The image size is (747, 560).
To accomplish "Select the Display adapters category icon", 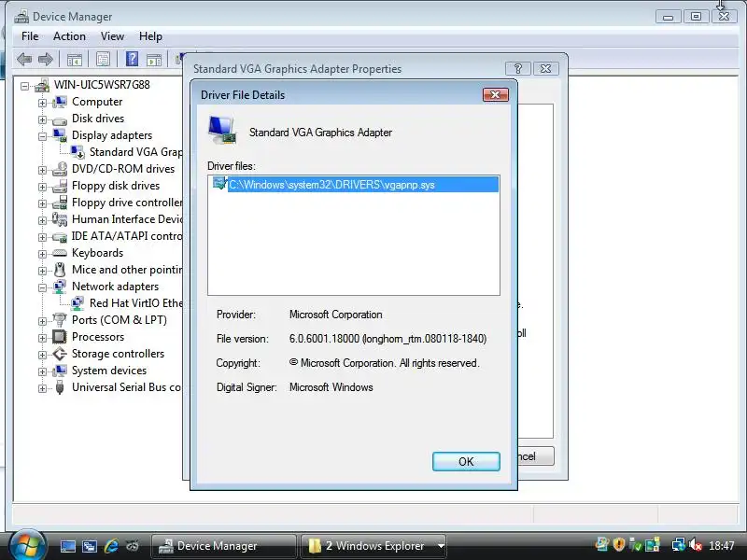I will (60, 135).
